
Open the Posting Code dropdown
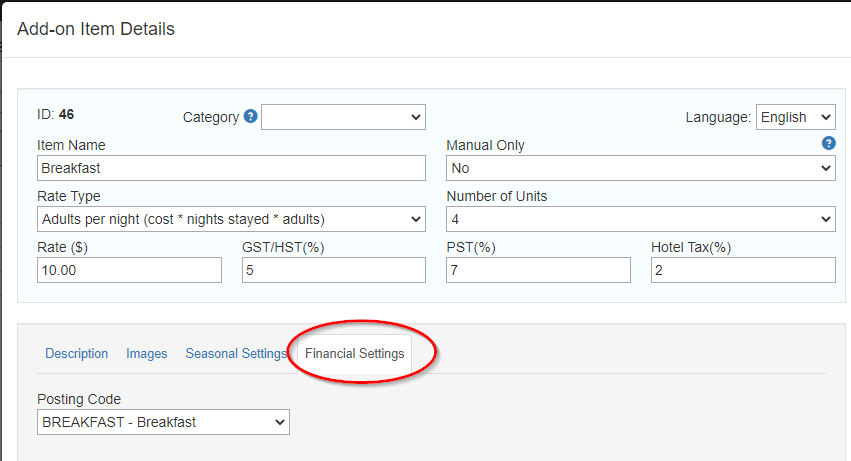coord(163,422)
